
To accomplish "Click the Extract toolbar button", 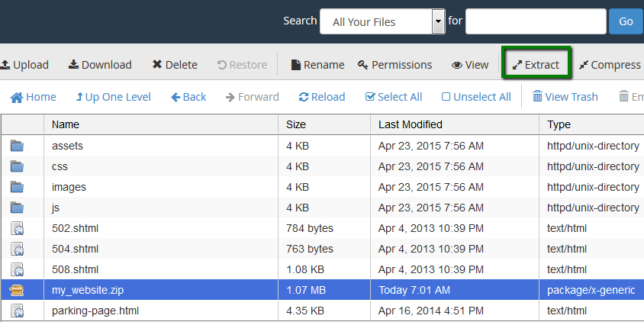I will click(x=536, y=65).
